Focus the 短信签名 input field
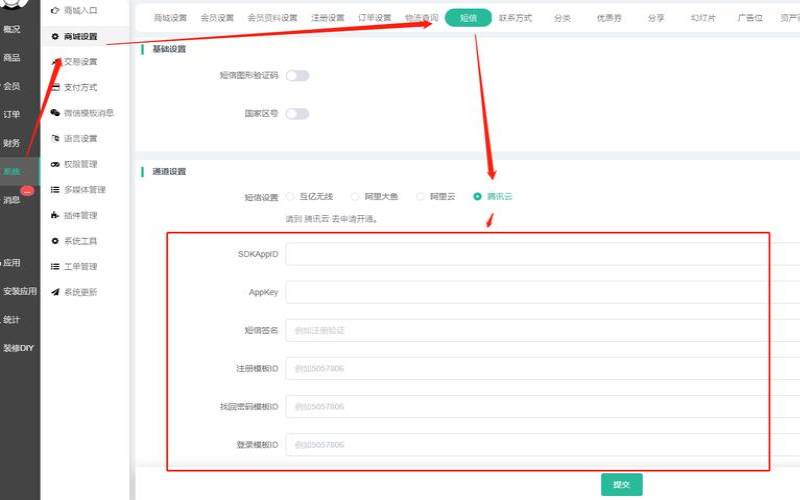800x500 pixels. [x=543, y=331]
